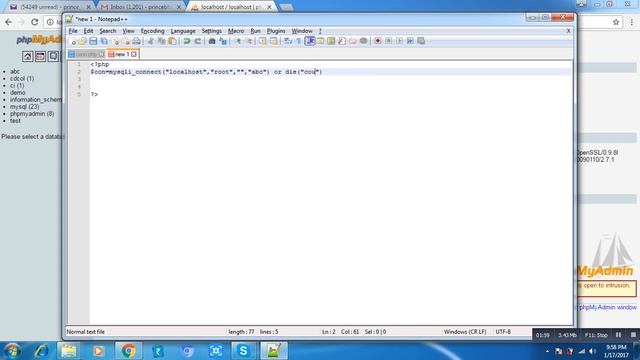Paste using the clipboard toolbar icon
This screenshot has height=360, width=640.
pos(172,41)
